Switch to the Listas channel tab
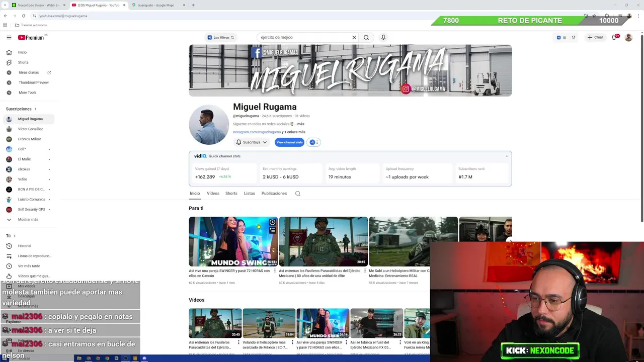The height and width of the screenshot is (362, 644). point(249,194)
